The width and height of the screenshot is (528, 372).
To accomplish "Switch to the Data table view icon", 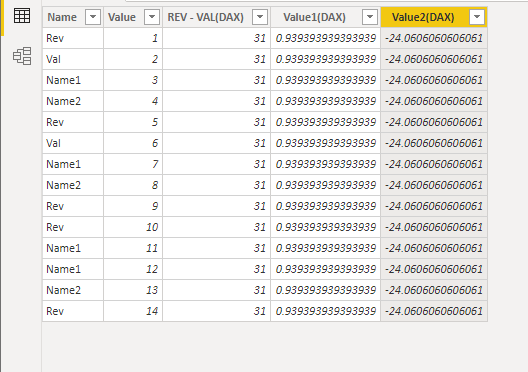I will pyautogui.click(x=22, y=16).
